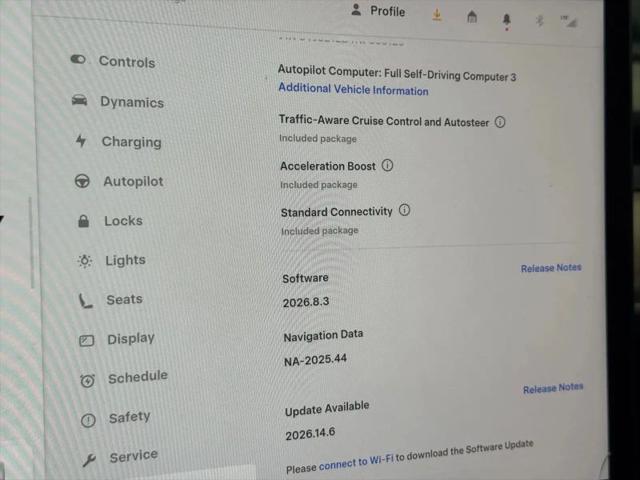Click the Controls toggle icon
This screenshot has height=480, width=640.
coord(78,60)
